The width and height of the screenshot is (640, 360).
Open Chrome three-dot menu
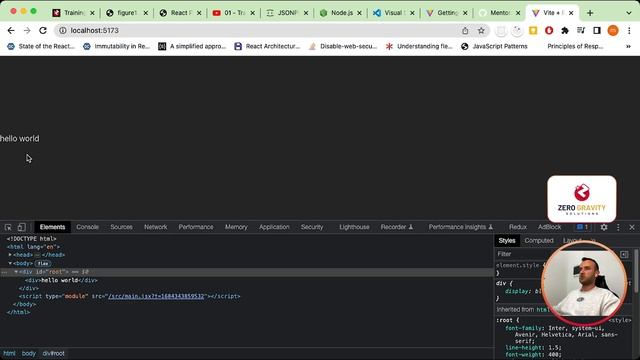point(629,31)
